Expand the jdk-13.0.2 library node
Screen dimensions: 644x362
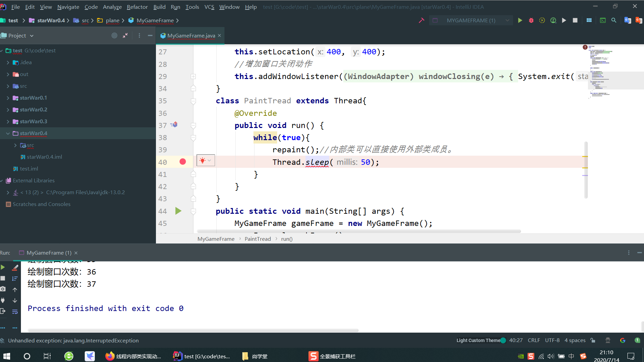[x=8, y=192]
